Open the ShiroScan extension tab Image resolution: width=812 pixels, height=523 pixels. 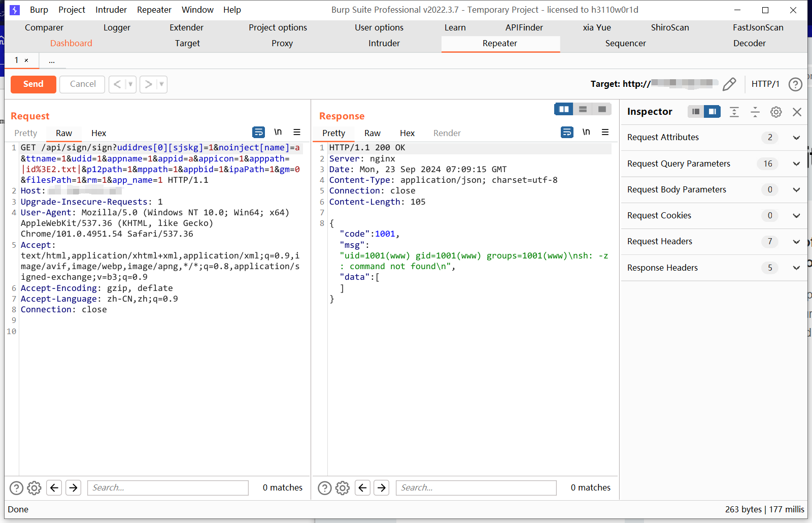[670, 27]
